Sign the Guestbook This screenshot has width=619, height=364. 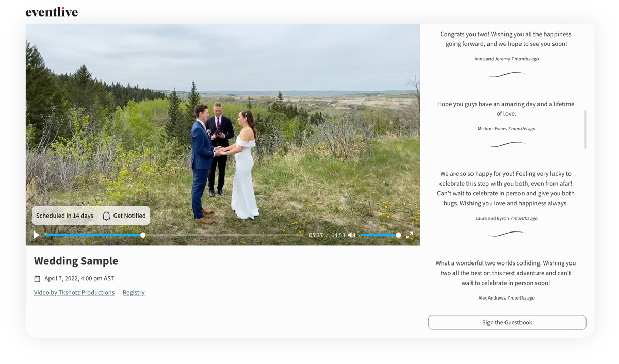pyautogui.click(x=507, y=322)
